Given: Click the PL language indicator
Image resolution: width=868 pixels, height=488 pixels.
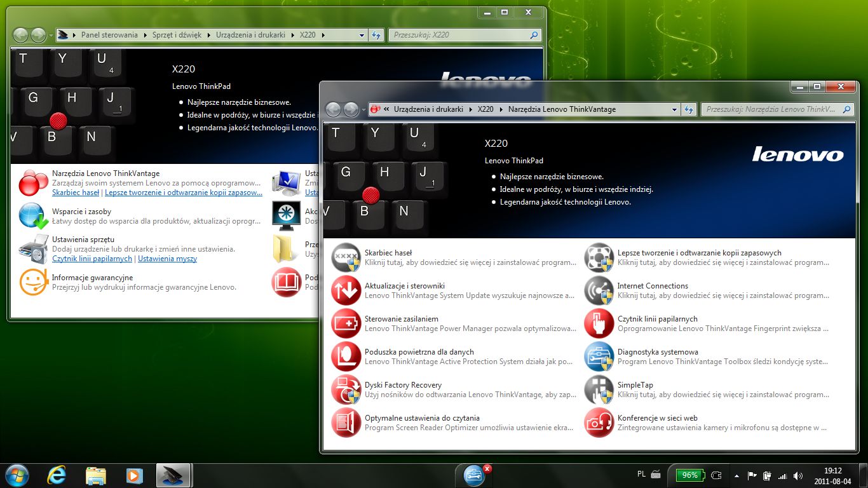Looking at the screenshot, I should click(x=642, y=475).
